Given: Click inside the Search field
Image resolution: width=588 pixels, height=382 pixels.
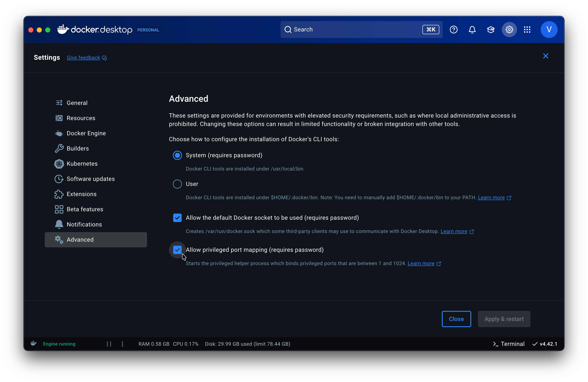Looking at the screenshot, I should coord(361,29).
